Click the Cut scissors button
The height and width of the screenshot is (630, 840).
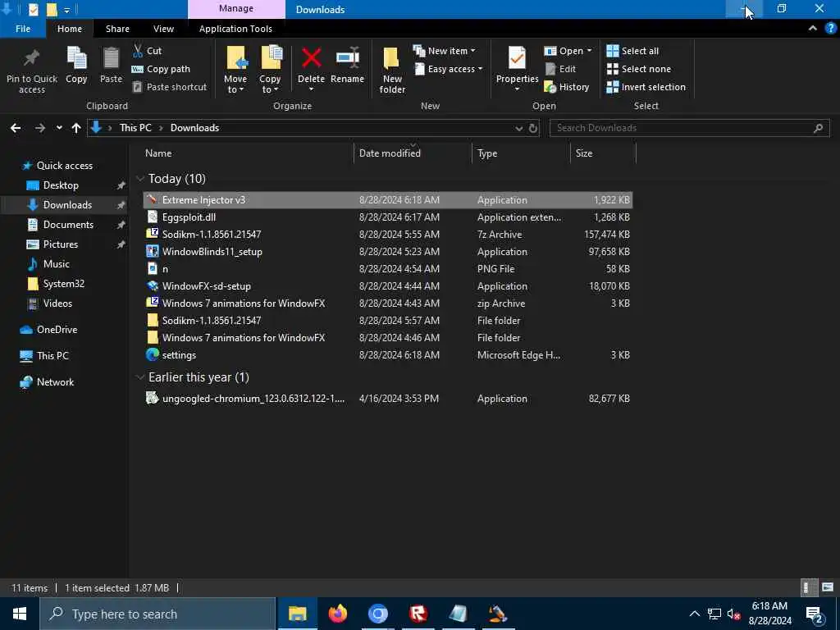click(x=147, y=51)
